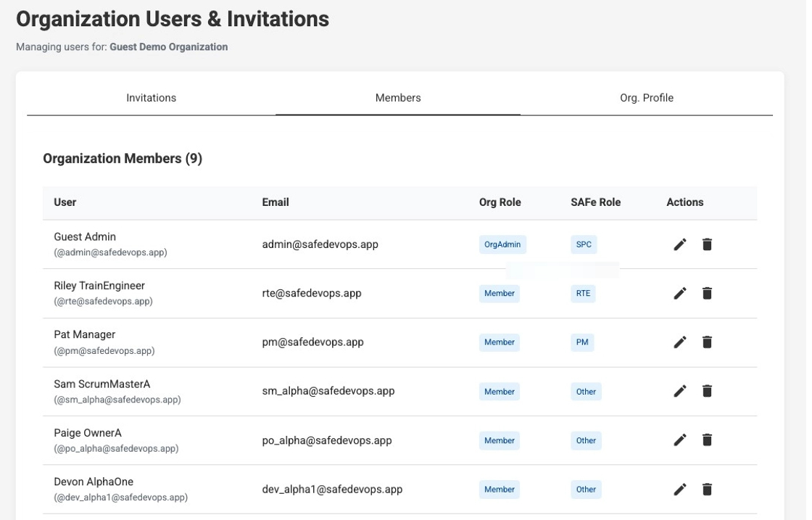Click the SPC SAFe role badge
Screen dimensions: 812x520
click(x=584, y=244)
